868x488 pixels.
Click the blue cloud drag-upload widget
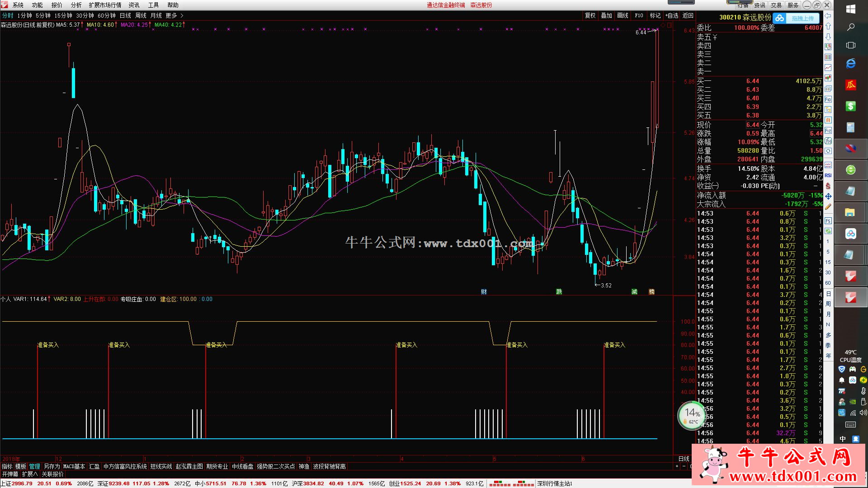(x=797, y=18)
